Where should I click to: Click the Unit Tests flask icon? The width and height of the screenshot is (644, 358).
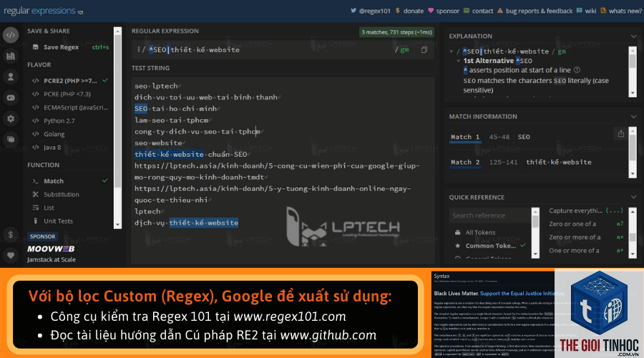pyautogui.click(x=35, y=221)
